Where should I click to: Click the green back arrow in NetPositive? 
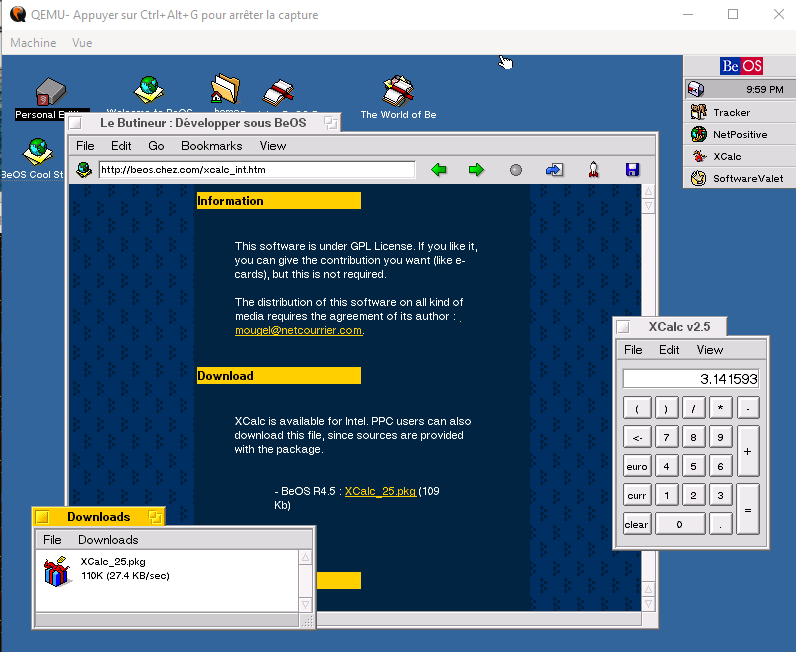pyautogui.click(x=439, y=170)
